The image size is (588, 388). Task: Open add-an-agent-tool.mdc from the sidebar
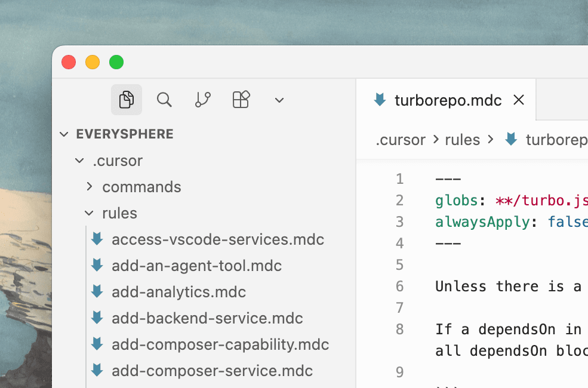tap(197, 265)
